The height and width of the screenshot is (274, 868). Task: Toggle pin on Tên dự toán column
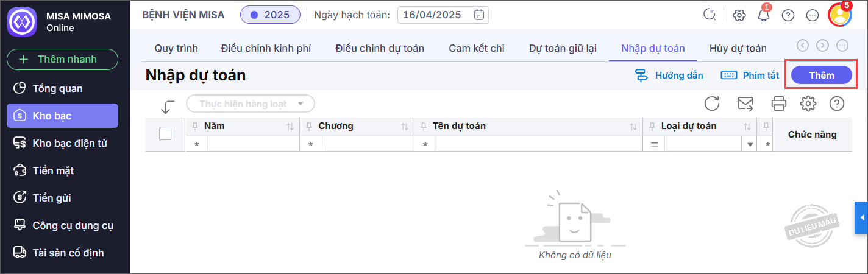424,127
